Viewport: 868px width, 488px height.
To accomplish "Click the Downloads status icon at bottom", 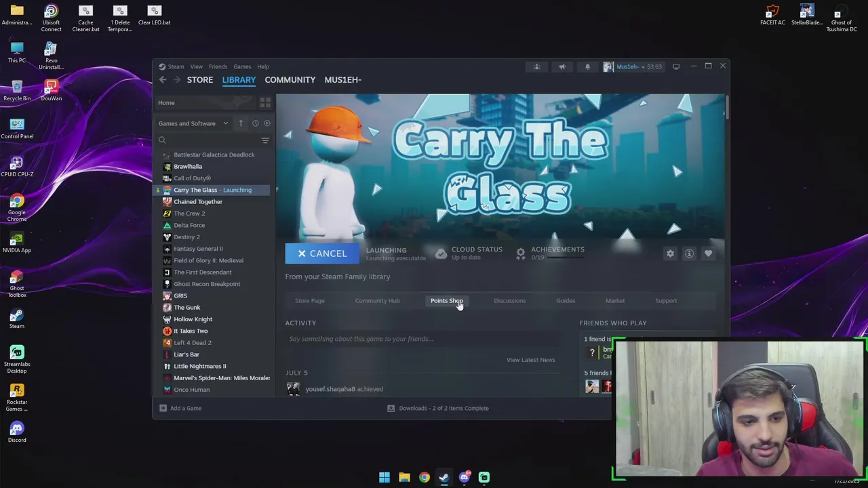I will tap(391, 408).
